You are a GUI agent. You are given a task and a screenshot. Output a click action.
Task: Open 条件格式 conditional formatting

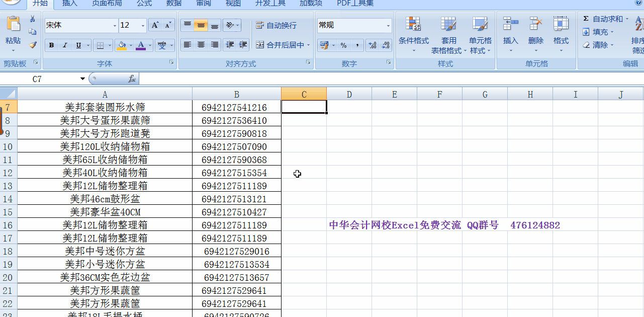(413, 34)
